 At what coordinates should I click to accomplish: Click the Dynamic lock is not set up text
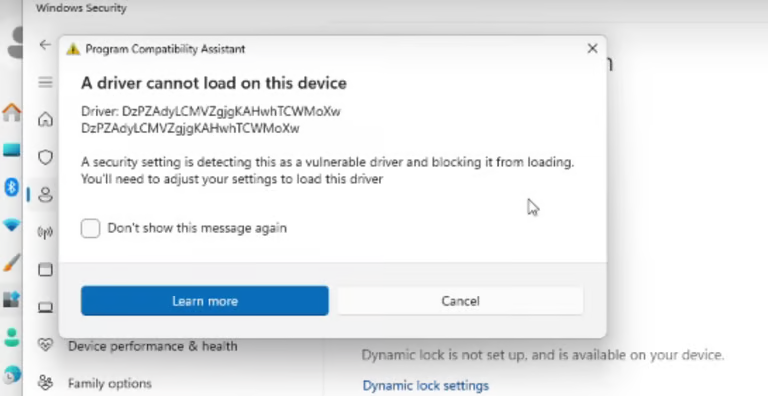543,355
